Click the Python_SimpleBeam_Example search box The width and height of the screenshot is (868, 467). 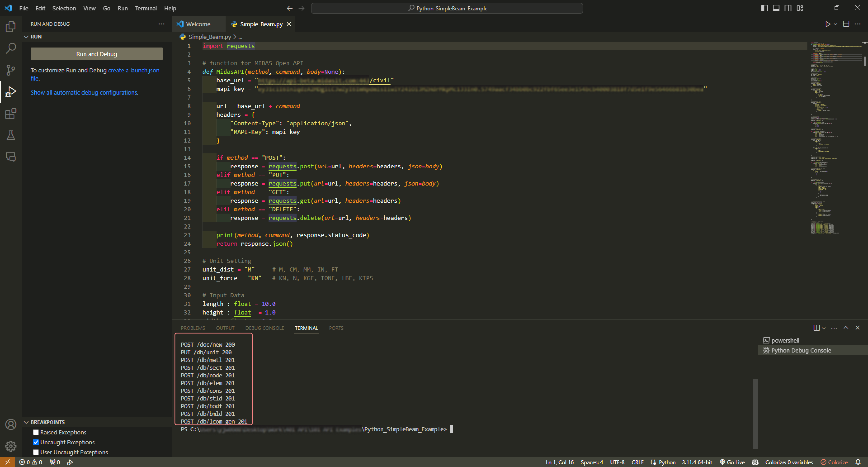[447, 8]
